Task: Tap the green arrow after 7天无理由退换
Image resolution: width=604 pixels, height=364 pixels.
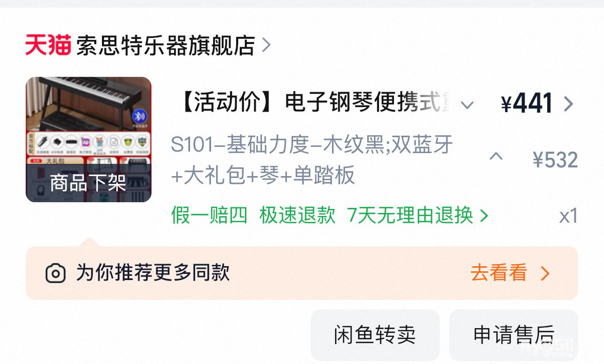Action: [484, 216]
